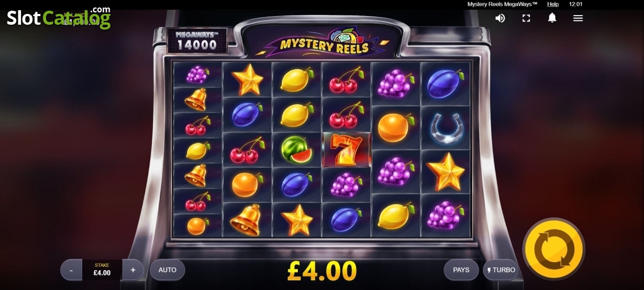Click the red 7 symbol on the reels

pyautogui.click(x=346, y=149)
